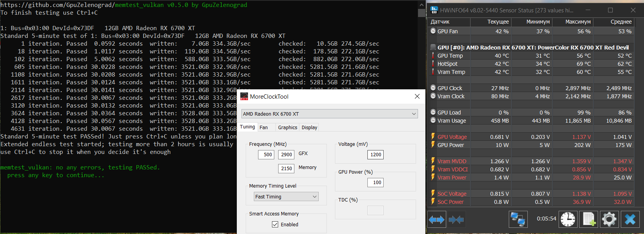Reset HWiNFO elapsed time with the clock icon

pos(568,219)
